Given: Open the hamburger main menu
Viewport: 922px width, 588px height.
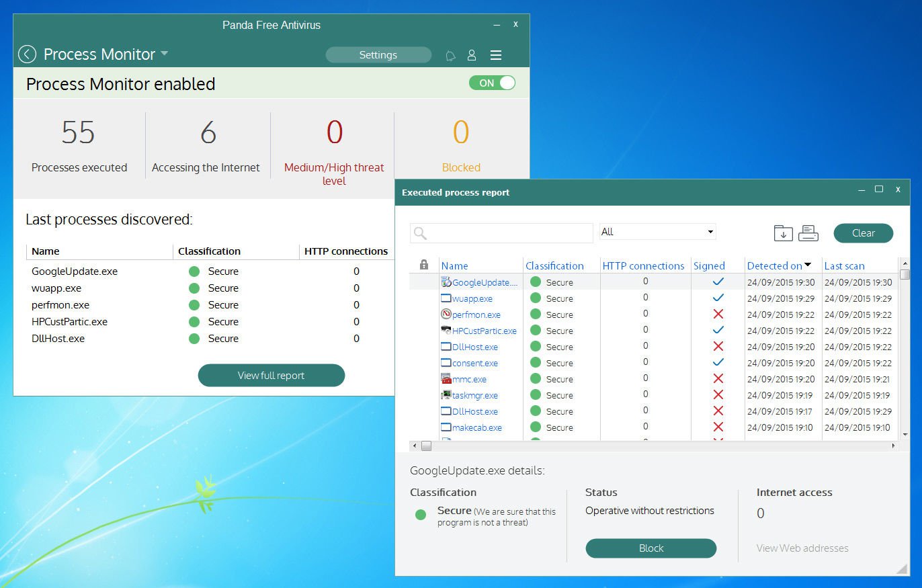Looking at the screenshot, I should (x=496, y=55).
